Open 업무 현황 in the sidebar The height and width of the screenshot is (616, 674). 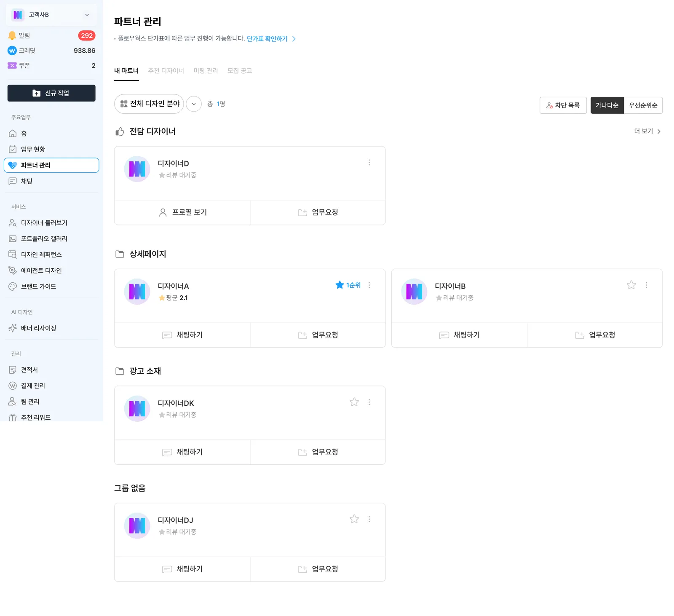click(x=51, y=150)
